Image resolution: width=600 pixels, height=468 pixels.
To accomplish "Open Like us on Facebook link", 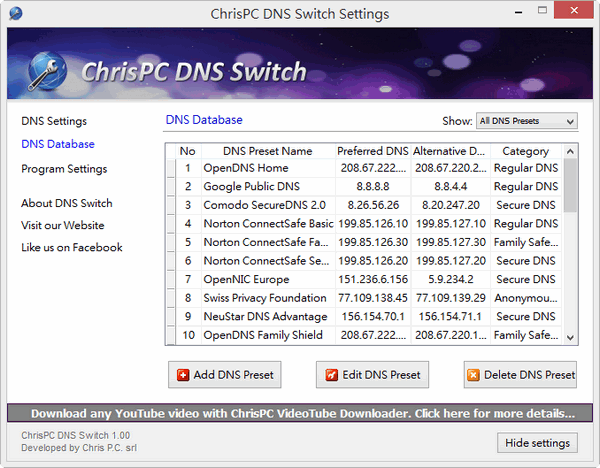I will pyautogui.click(x=72, y=248).
